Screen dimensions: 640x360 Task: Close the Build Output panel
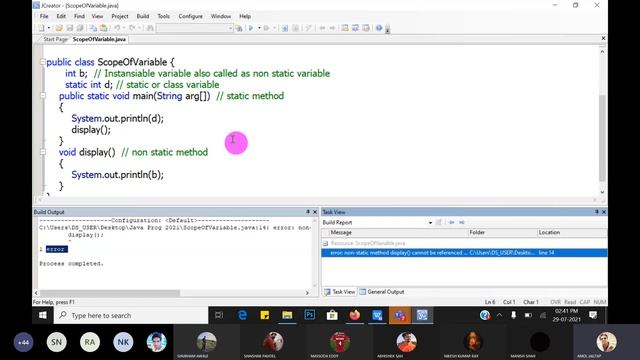pyautogui.click(x=315, y=212)
